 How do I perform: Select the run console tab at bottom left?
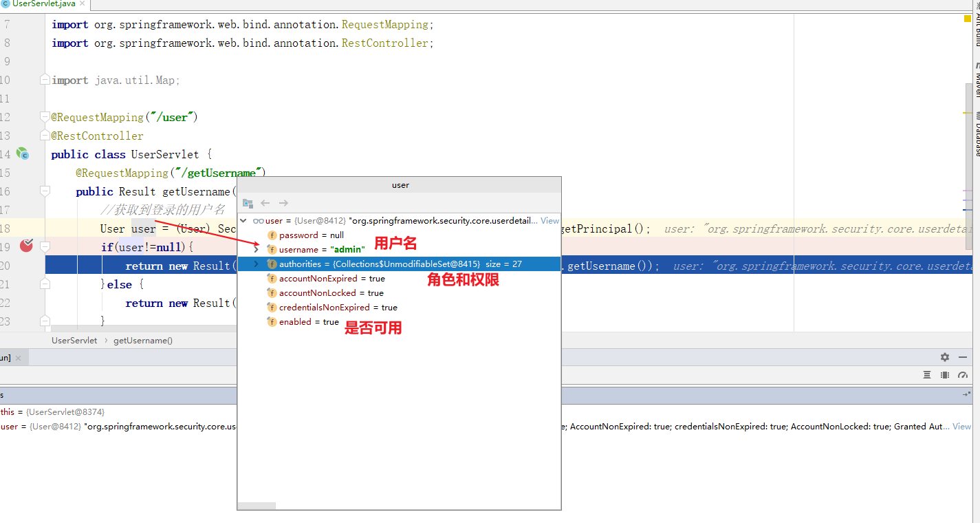pos(4,357)
